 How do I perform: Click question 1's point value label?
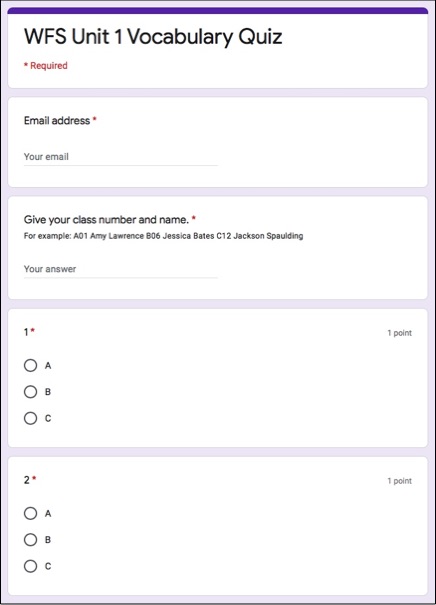click(x=400, y=333)
